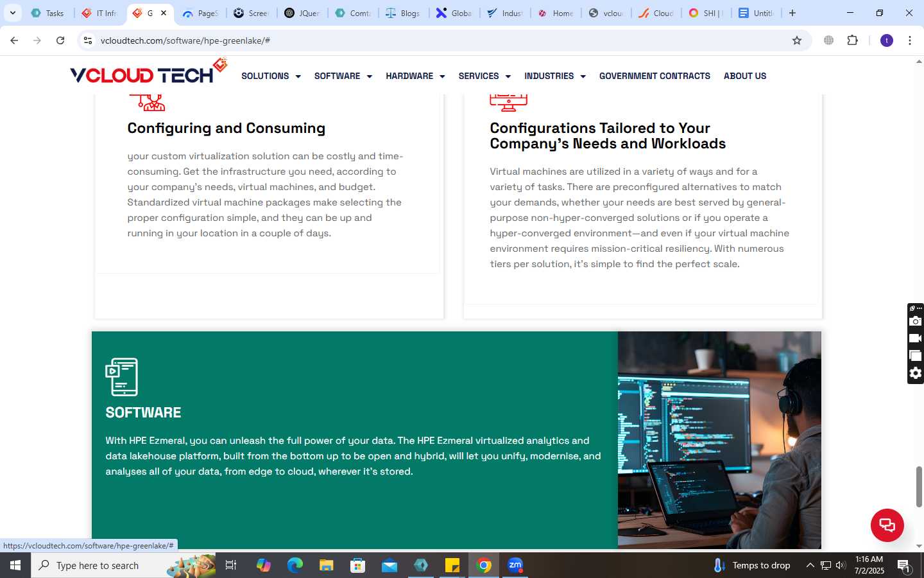Click the back navigation arrow
The width and height of the screenshot is (924, 578).
point(14,40)
